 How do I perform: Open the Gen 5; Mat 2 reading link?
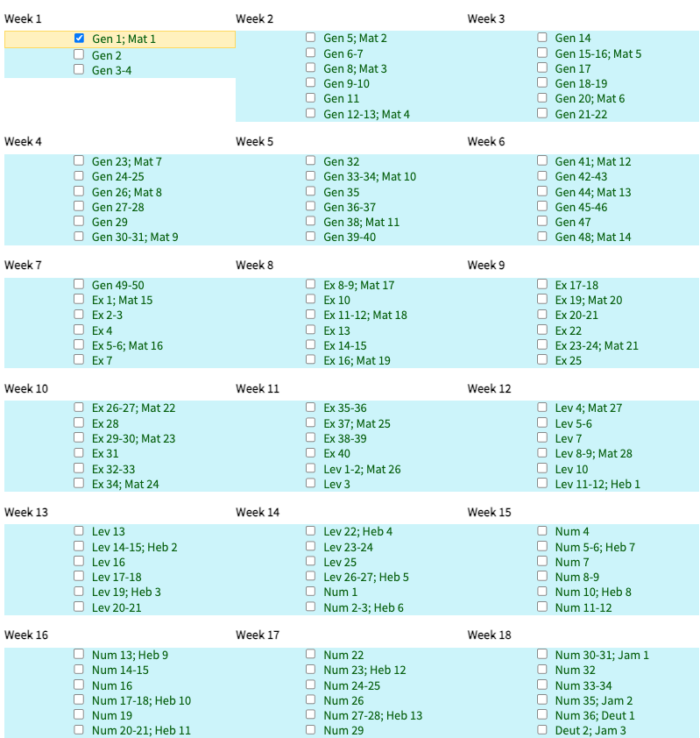point(355,39)
